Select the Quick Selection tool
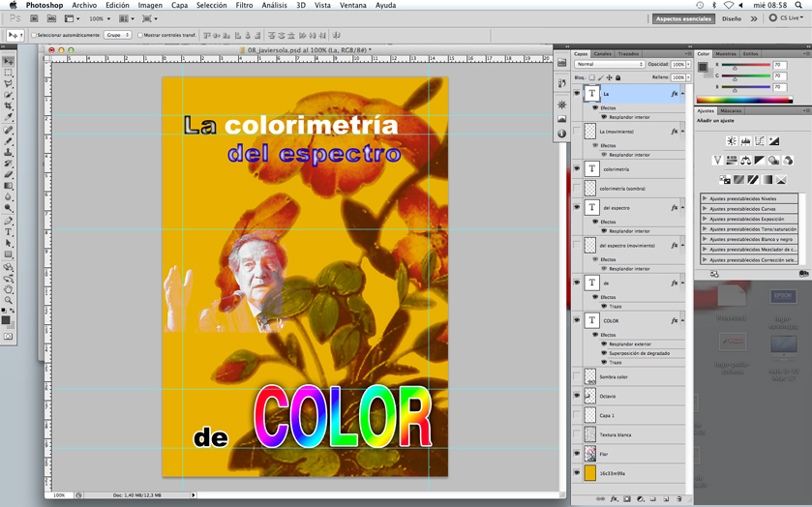 point(9,95)
